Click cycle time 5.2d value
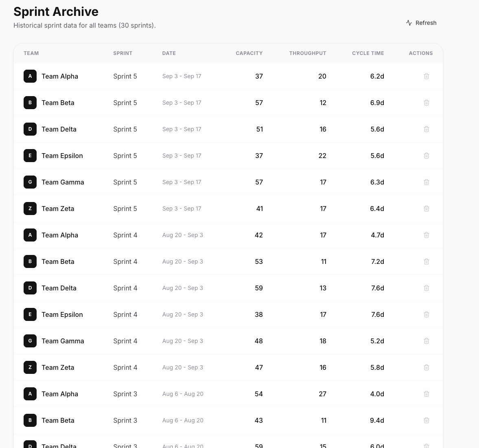The height and width of the screenshot is (448, 479). [x=377, y=341]
